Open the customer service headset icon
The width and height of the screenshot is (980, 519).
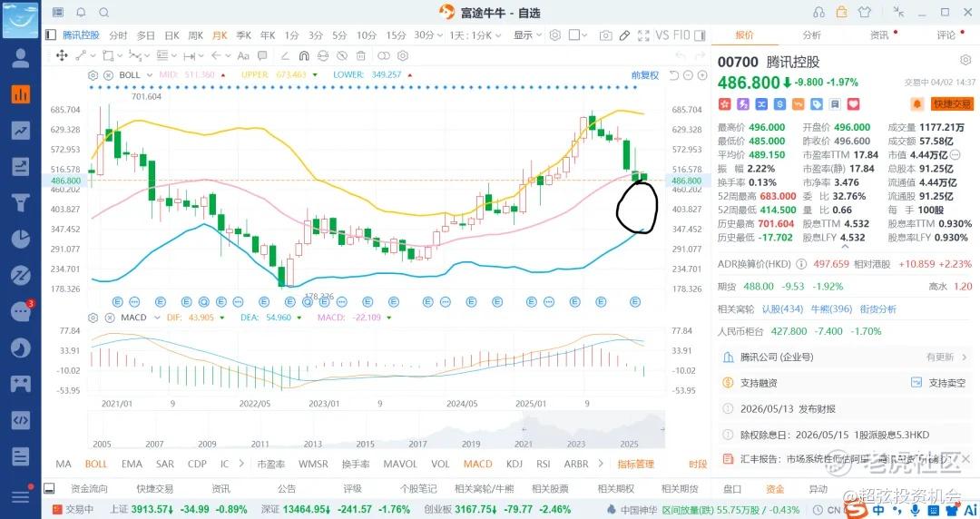(x=819, y=12)
